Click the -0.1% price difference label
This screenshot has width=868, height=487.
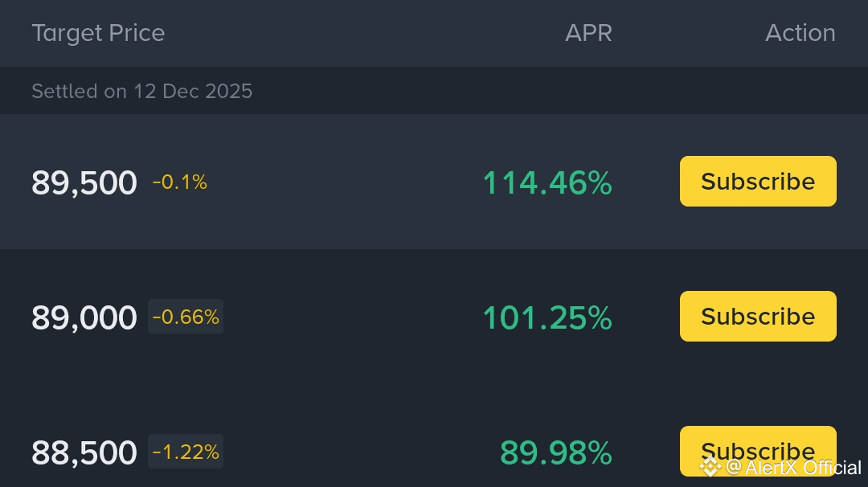[x=180, y=182]
